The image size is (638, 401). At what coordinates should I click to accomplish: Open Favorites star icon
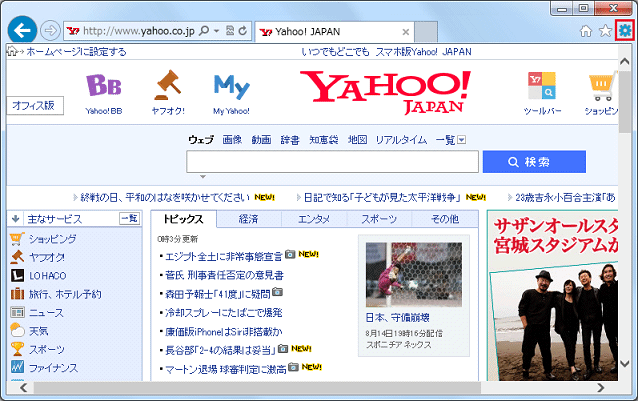click(605, 31)
